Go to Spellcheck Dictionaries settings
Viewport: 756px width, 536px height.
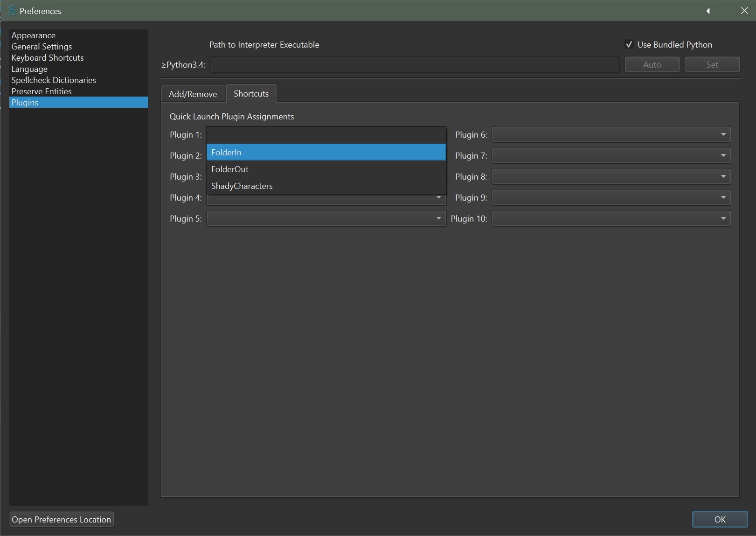54,80
